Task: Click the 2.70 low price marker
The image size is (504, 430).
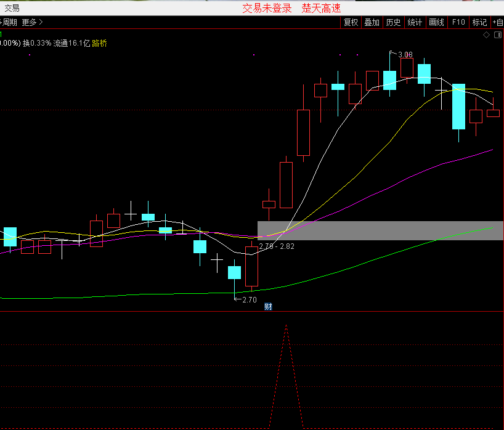Action: 248,300
